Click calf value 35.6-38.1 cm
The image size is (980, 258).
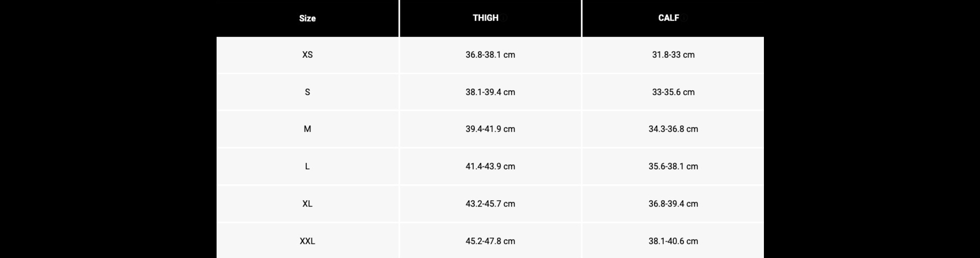[673, 166]
